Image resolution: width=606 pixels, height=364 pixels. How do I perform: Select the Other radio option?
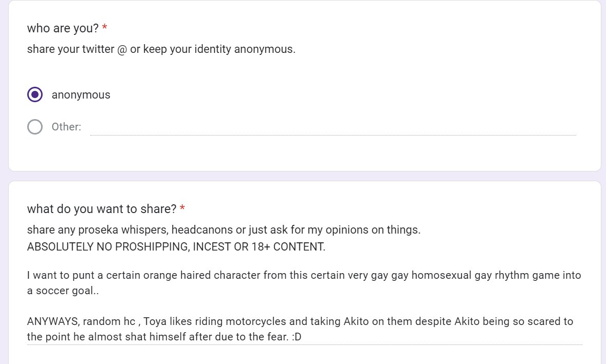click(x=35, y=127)
